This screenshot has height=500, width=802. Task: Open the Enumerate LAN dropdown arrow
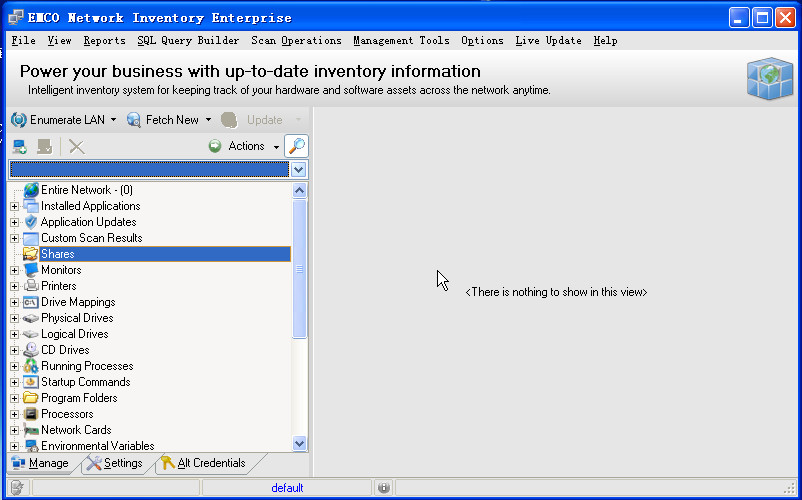(x=114, y=120)
